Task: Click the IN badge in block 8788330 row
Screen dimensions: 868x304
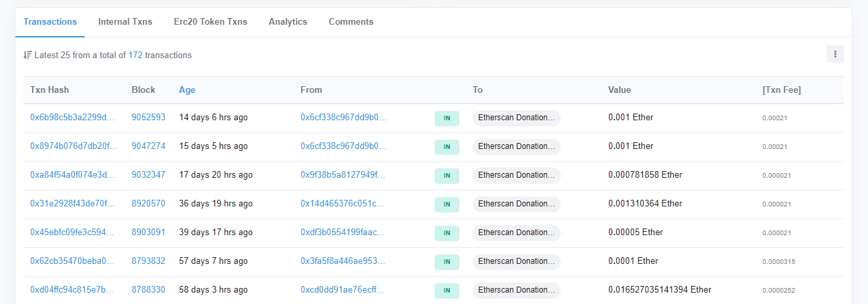Action: coord(447,291)
